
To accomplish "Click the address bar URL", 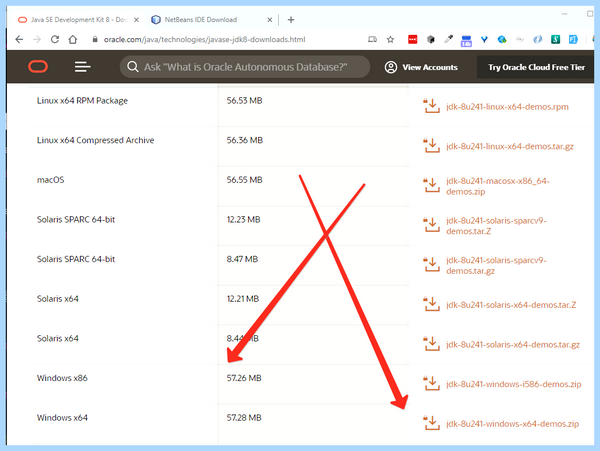I will coord(204,39).
